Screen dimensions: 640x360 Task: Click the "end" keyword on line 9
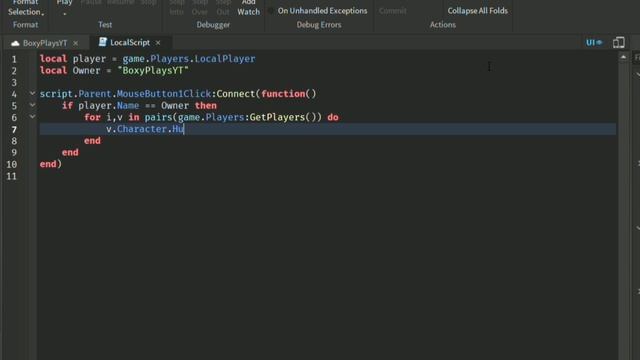tap(70, 152)
